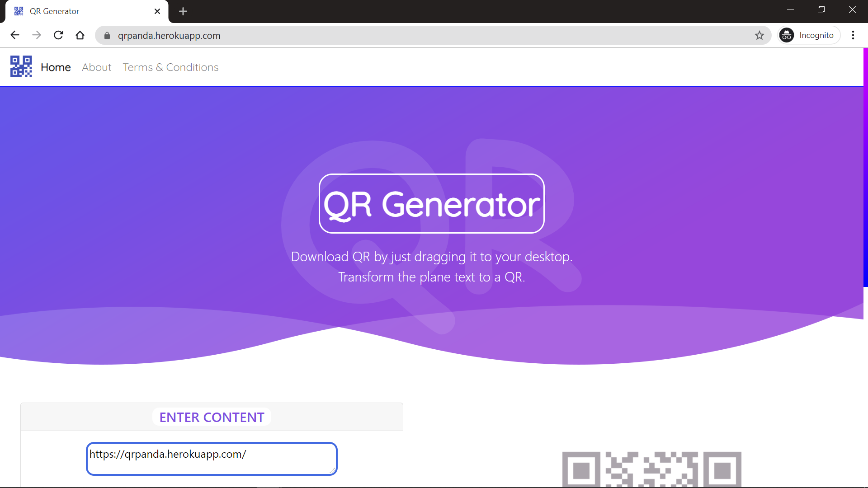Viewport: 868px width, 488px height.
Task: View site security lock information
Action: 107,36
